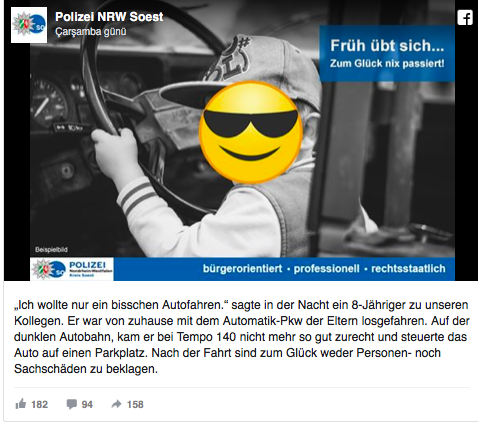This screenshot has width=478, height=423.
Task: Click the 94 comments count
Action: click(87, 404)
